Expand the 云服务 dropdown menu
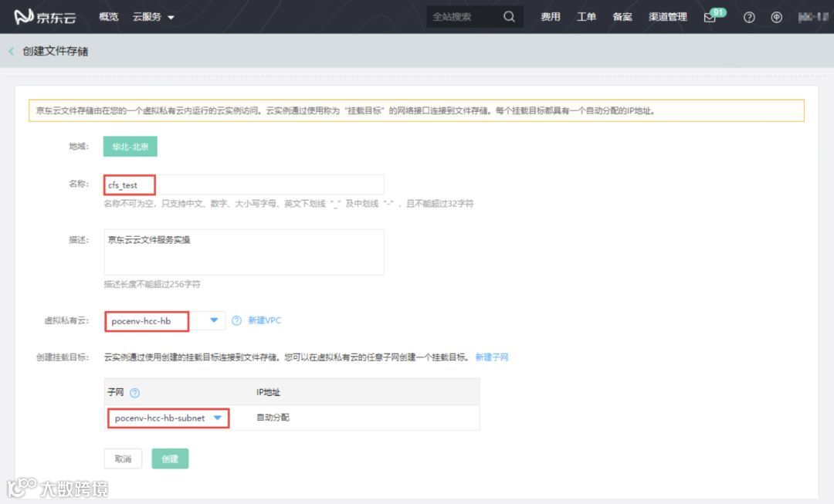 [153, 17]
